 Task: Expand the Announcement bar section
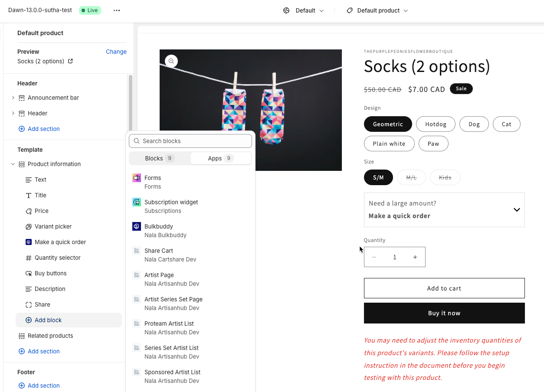click(x=13, y=98)
